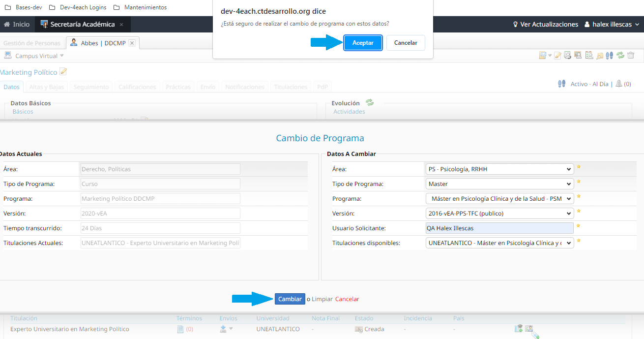
Task: Click the Usuario Solicitante input field
Action: pos(499,228)
